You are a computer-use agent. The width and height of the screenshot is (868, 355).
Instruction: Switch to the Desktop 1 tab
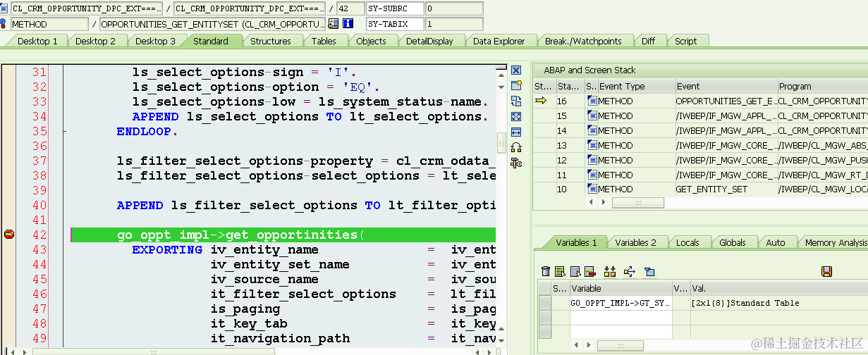tap(37, 41)
